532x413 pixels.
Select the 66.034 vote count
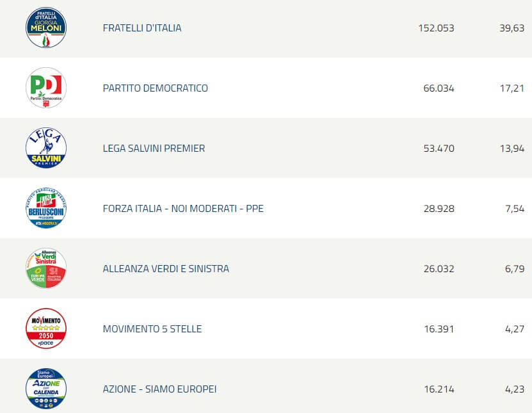439,88
